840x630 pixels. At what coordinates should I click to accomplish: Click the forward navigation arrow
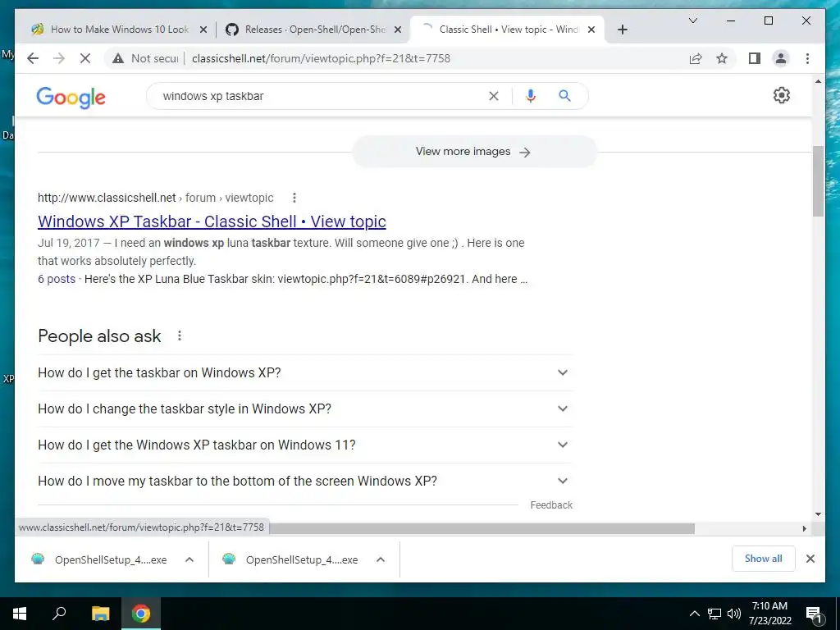click(x=59, y=58)
